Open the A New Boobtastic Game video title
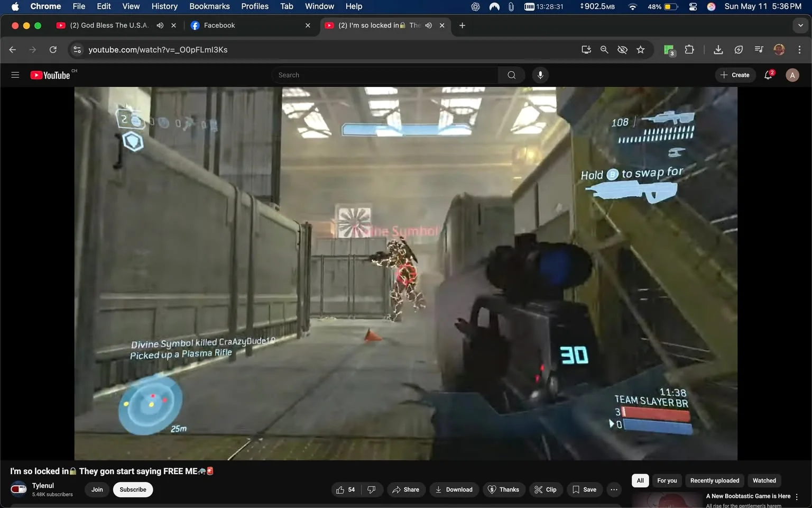Viewport: 812px width, 508px height. tap(748, 496)
